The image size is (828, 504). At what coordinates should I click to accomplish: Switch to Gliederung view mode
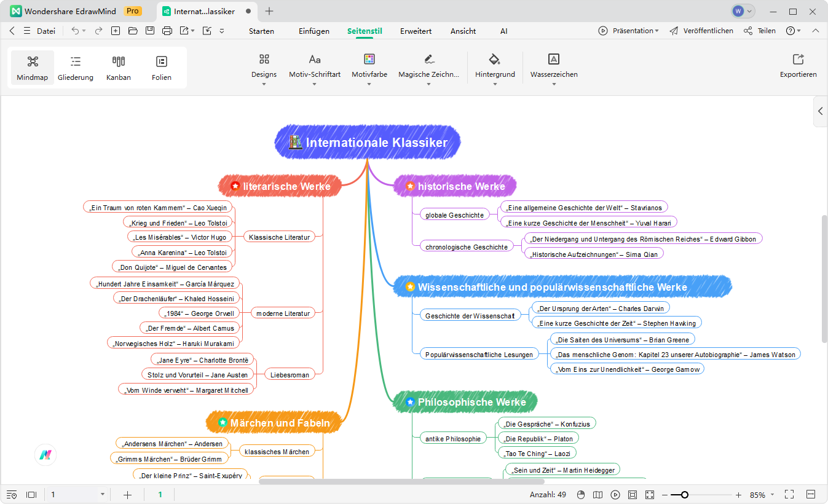pos(76,68)
